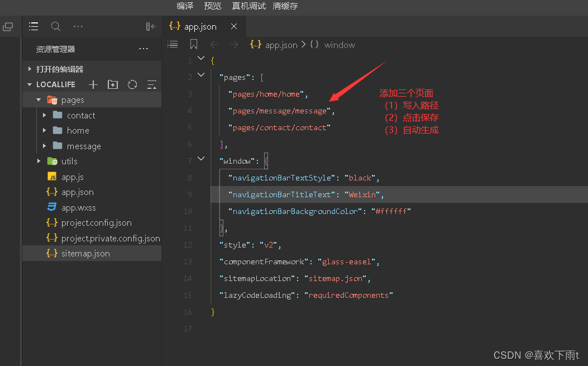Screen dimensions: 588x366
Task: Click the "pages/message/message" string
Action: pyautogui.click(x=279, y=111)
